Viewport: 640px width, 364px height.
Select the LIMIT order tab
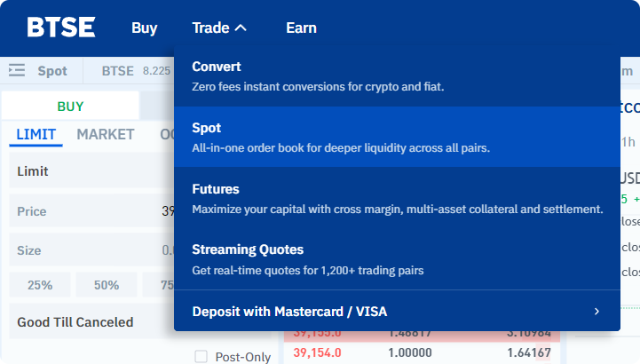point(36,134)
